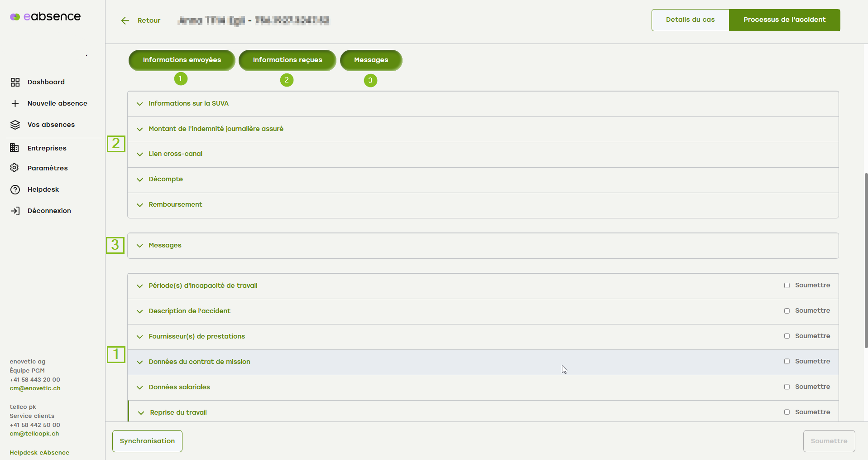The height and width of the screenshot is (460, 868).
Task: Switch to Details du cas tab
Action: (690, 20)
